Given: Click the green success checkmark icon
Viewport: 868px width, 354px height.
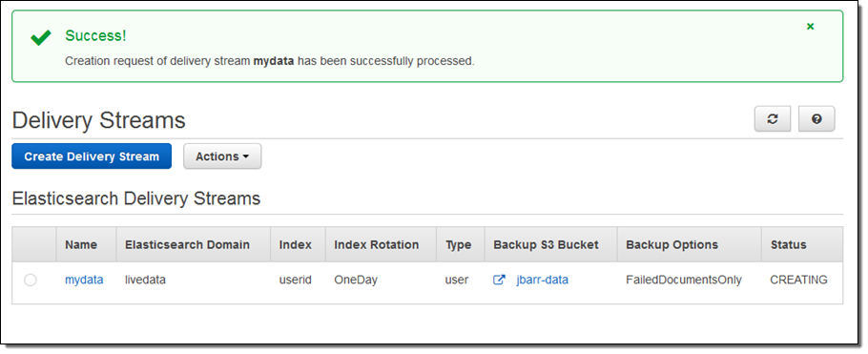Looking at the screenshot, I should 41,37.
